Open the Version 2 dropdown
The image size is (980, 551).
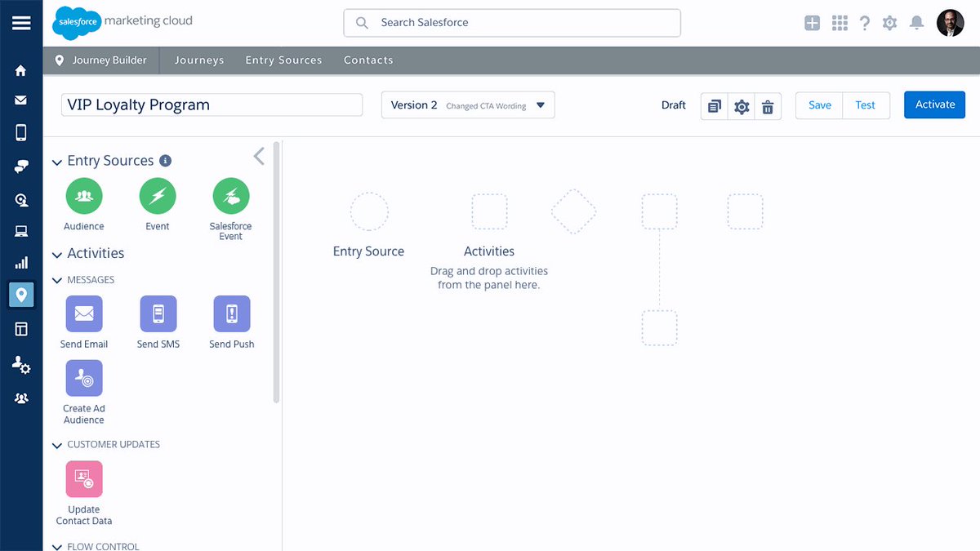[468, 105]
